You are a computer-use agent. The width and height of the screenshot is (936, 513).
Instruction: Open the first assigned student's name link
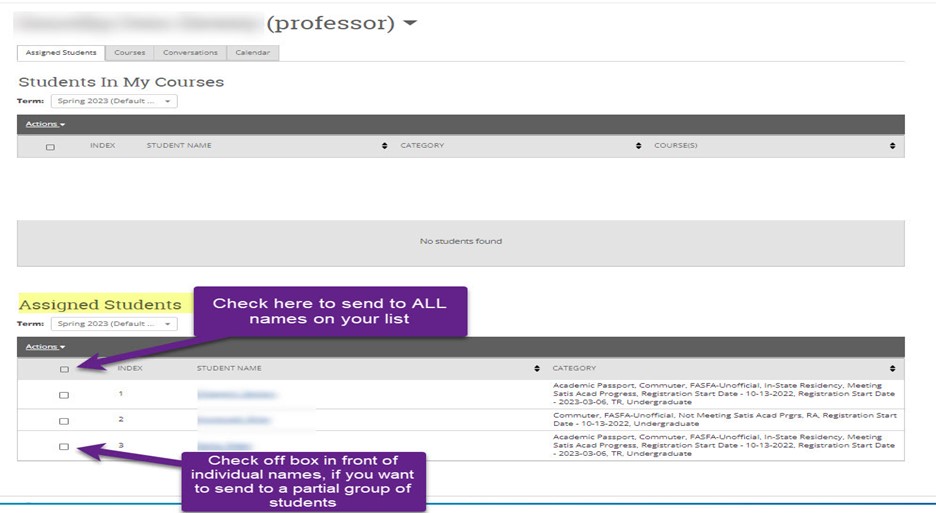[236, 395]
